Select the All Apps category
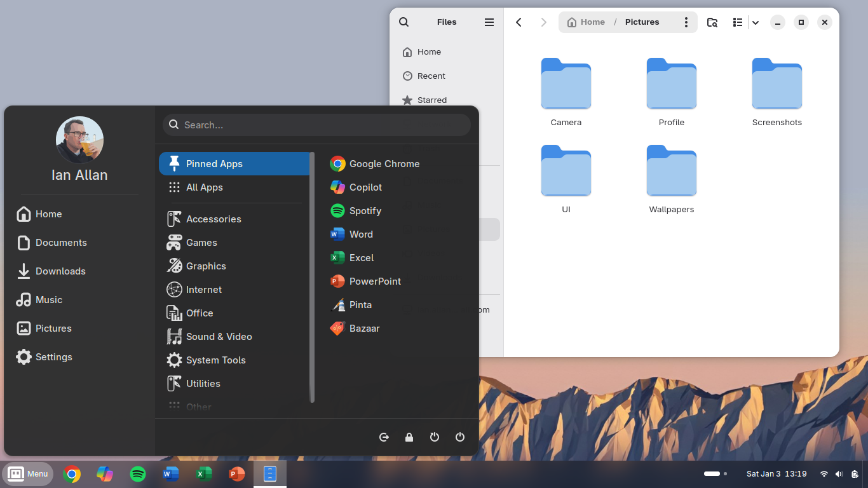The width and height of the screenshot is (868, 488). (204, 187)
